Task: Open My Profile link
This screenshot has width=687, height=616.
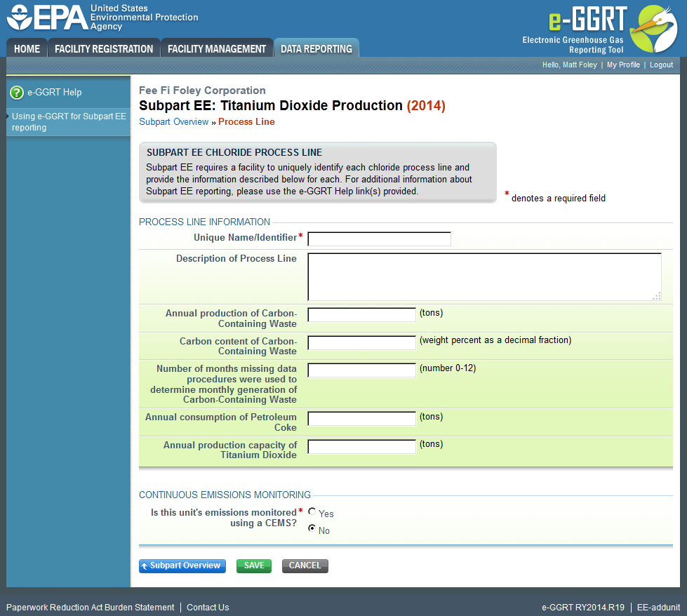Action: click(x=623, y=65)
